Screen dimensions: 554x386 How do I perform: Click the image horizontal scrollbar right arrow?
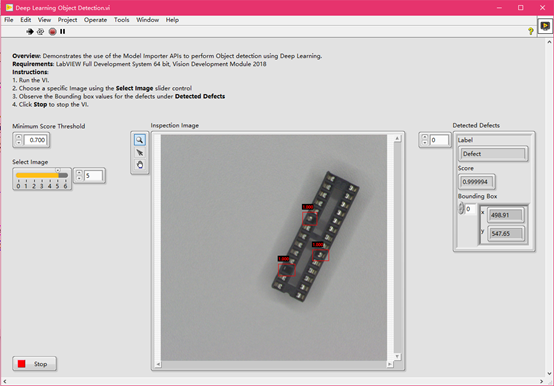390,364
